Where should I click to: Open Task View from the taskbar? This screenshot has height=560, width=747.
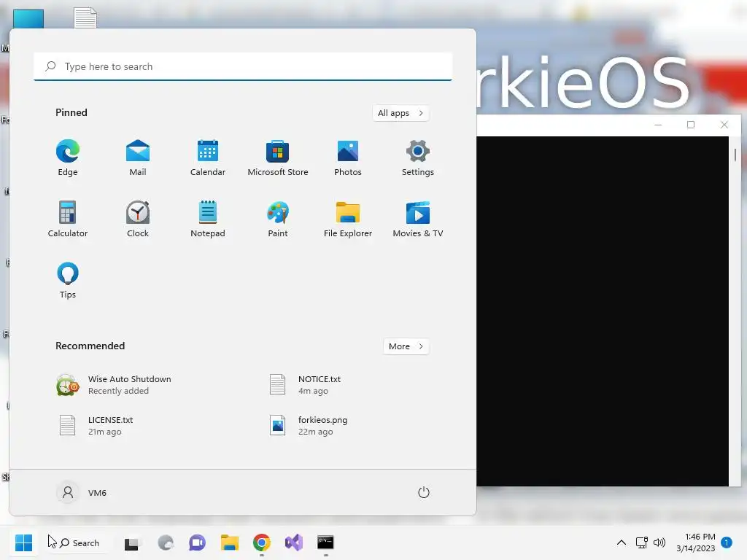(131, 542)
